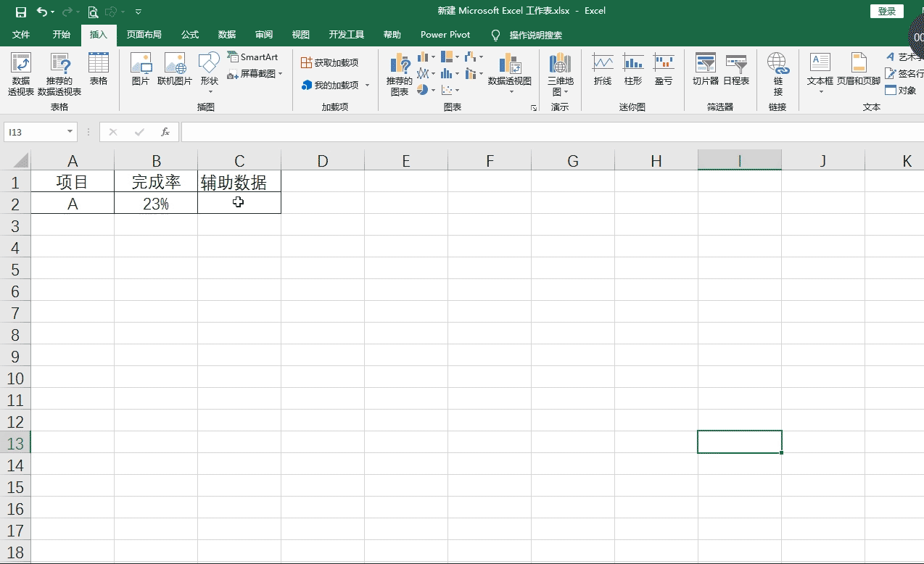The height and width of the screenshot is (564, 924).
Task: Open Recommended Charts (推荐的图表)
Action: point(400,74)
